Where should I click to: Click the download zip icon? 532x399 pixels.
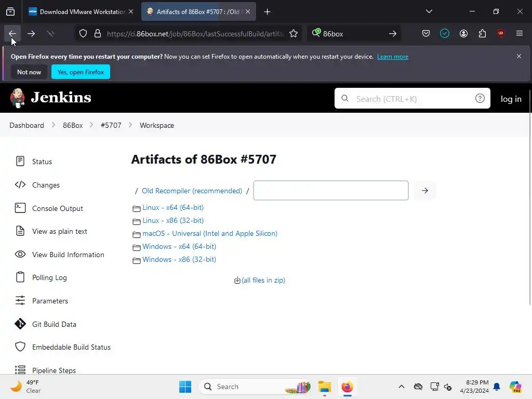click(237, 280)
